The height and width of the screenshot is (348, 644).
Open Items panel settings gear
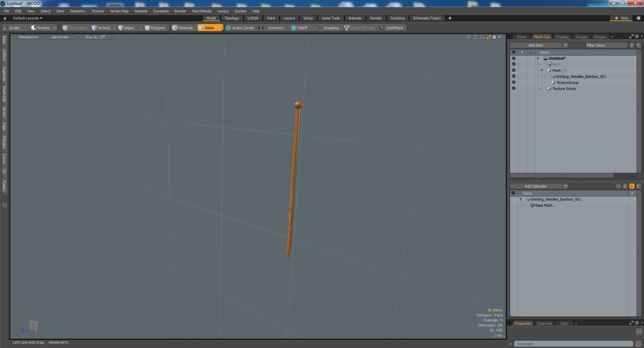tap(637, 37)
